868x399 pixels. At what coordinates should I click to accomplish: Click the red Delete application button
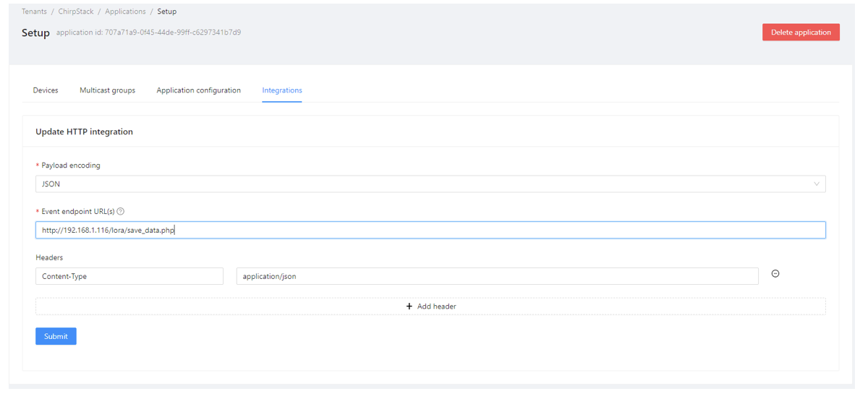point(801,33)
